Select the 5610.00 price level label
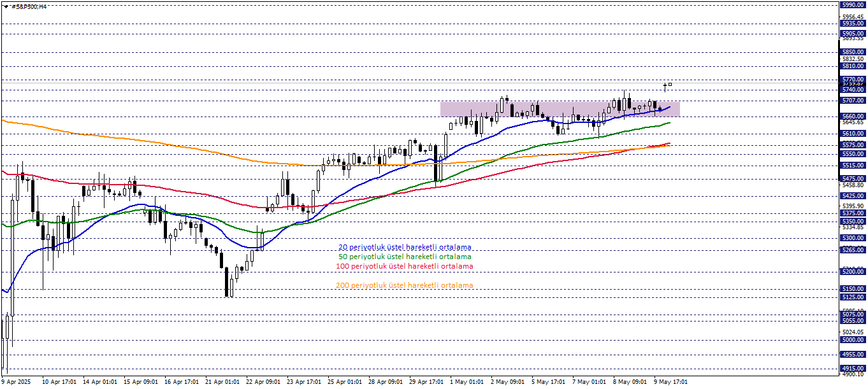 (x=853, y=134)
